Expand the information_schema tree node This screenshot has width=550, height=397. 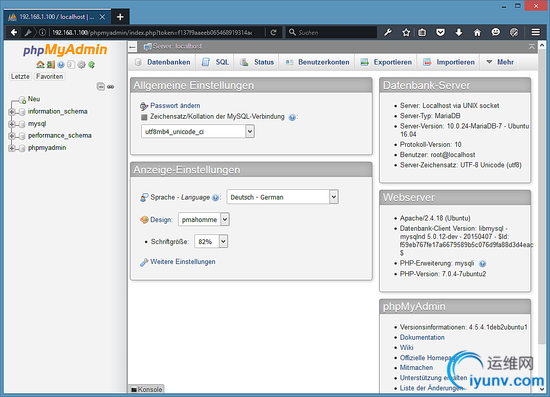(12, 112)
